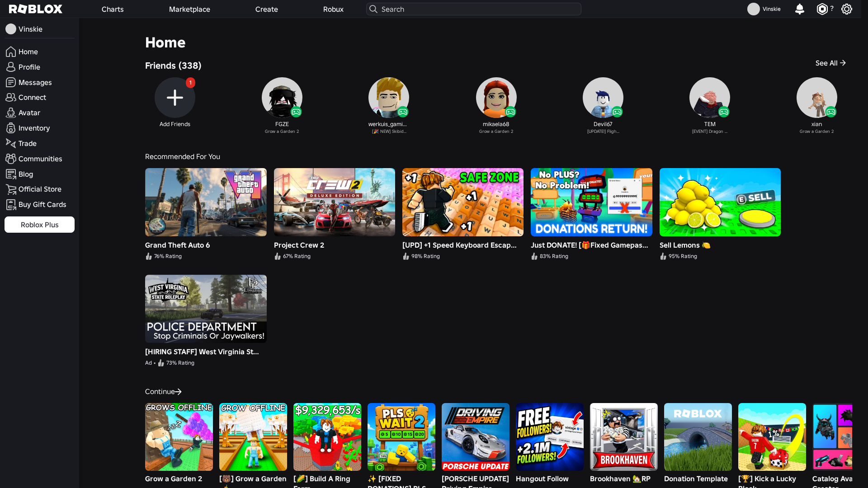The image size is (868, 488).
Task: Open Kick a Lucky Block thumbnail
Action: tap(772, 437)
